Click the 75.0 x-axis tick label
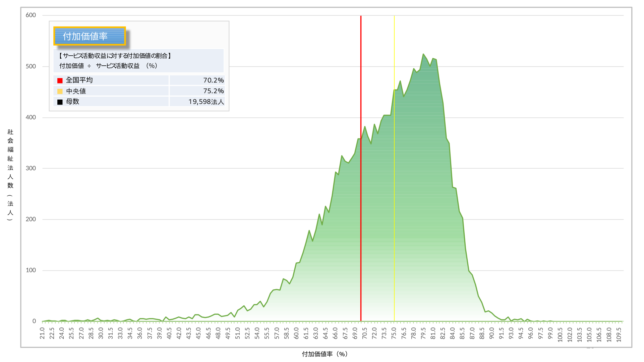This screenshot has height=362, width=644. 394,334
